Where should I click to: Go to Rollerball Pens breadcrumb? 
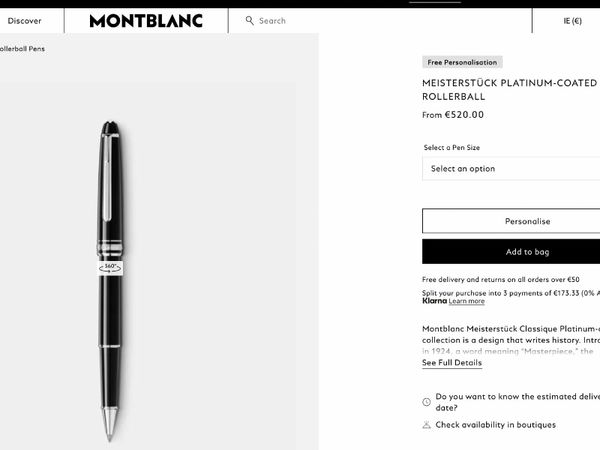pyautogui.click(x=22, y=49)
